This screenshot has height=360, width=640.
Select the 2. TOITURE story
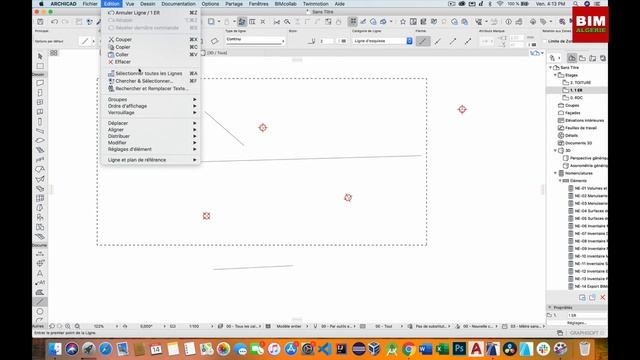pos(580,83)
